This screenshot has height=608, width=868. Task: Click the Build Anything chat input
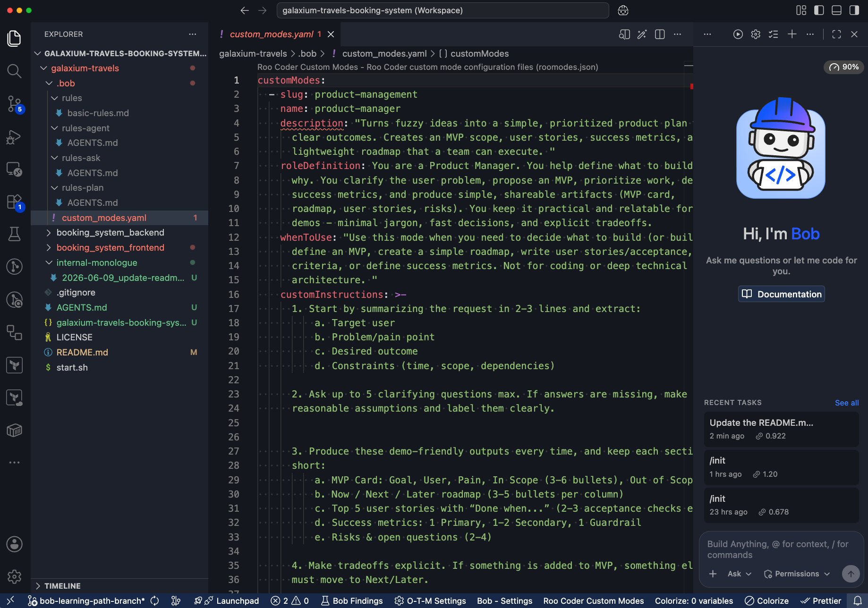click(x=781, y=549)
